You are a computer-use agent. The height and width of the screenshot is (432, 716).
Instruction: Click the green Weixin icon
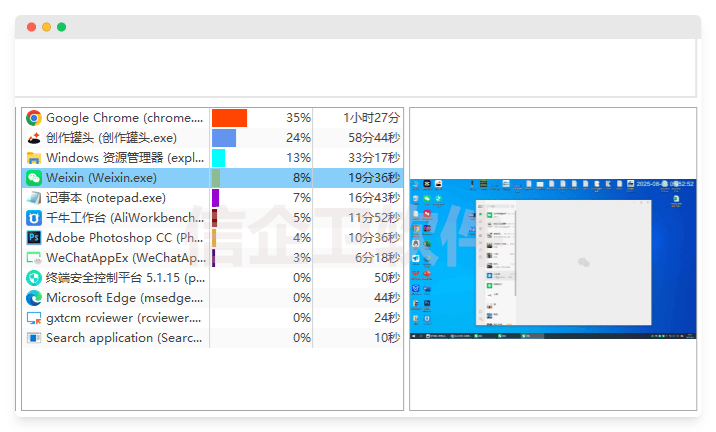click(34, 178)
